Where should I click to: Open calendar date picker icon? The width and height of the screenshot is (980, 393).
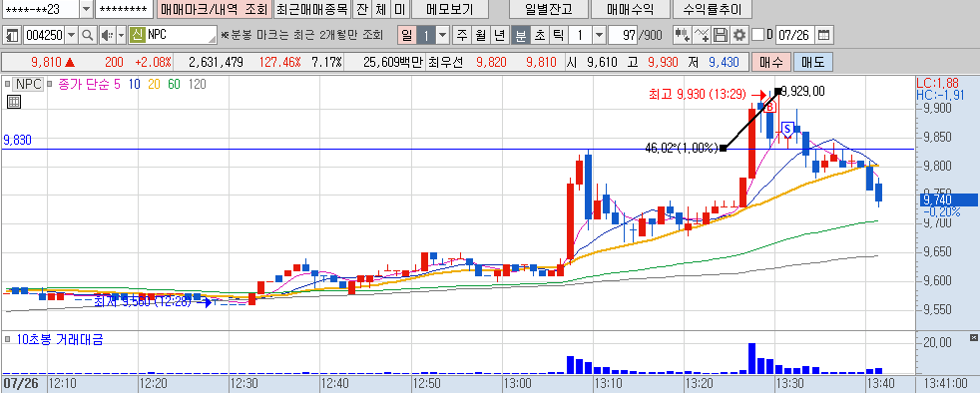(x=825, y=35)
